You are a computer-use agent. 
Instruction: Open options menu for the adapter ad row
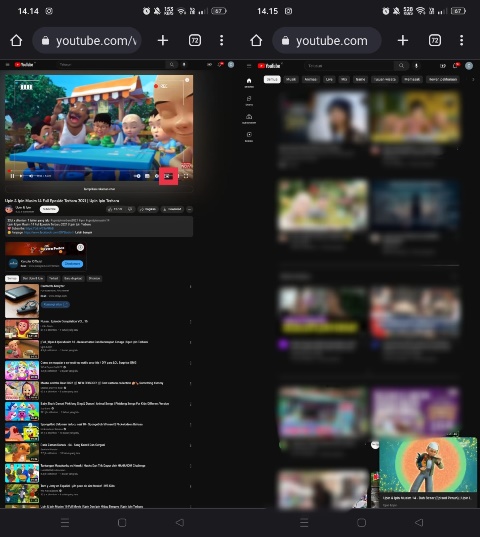[190, 287]
